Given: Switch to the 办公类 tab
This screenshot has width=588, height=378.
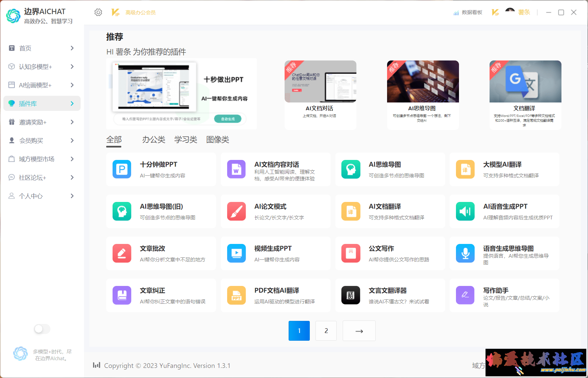Looking at the screenshot, I should coord(154,139).
